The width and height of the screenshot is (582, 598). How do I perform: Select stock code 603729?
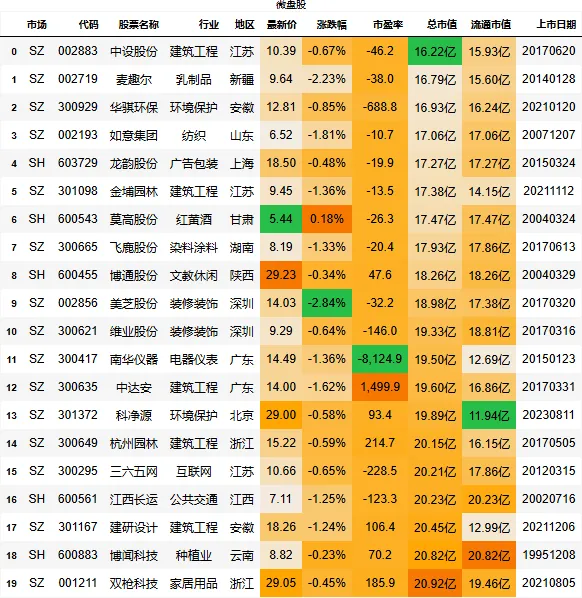pyautogui.click(x=78, y=163)
